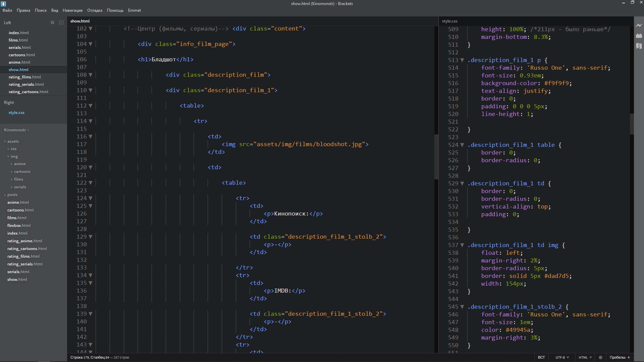Click line number 120 in gutter

(82, 167)
